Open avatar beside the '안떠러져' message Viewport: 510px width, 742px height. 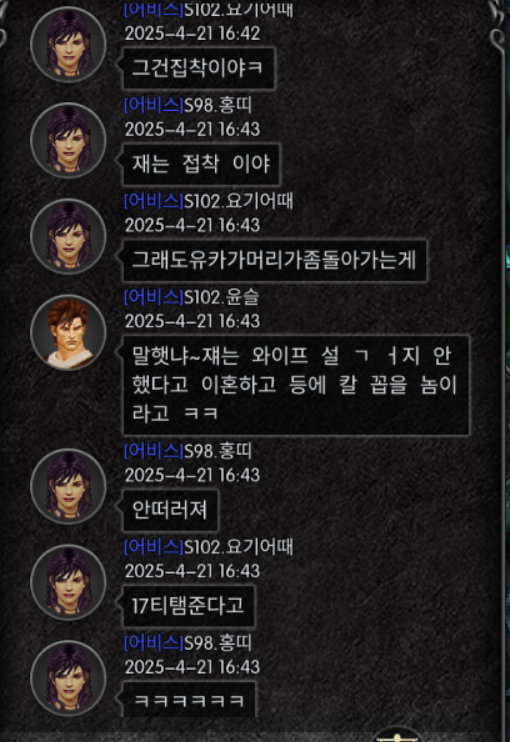click(x=68, y=486)
